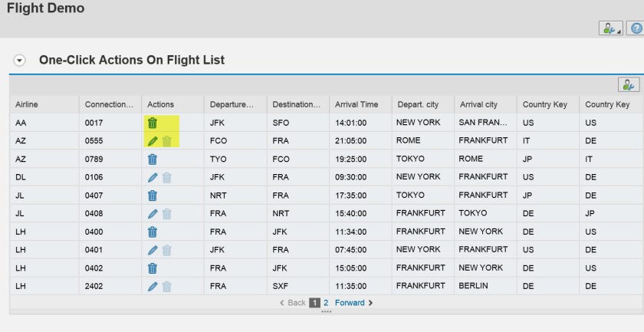This screenshot has height=332, width=644.
Task: Click the resize handle dots below pagination
Action: click(326, 311)
